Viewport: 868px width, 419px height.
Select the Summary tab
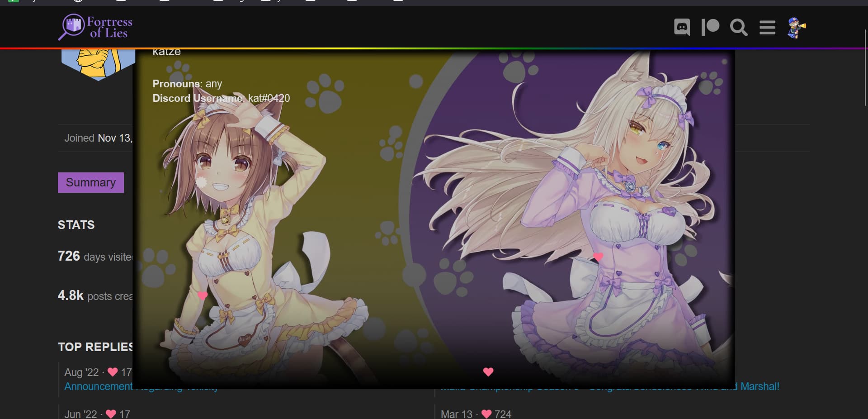coord(91,182)
